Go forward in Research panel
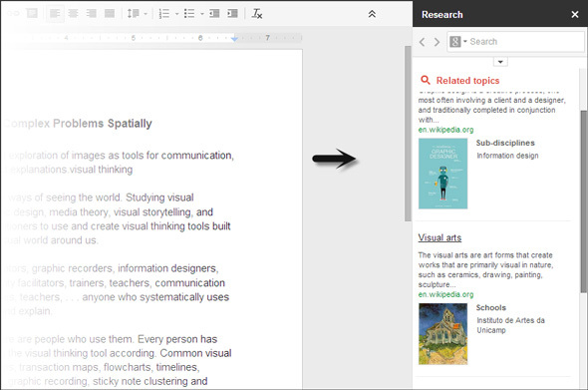This screenshot has width=588, height=390. [x=437, y=42]
